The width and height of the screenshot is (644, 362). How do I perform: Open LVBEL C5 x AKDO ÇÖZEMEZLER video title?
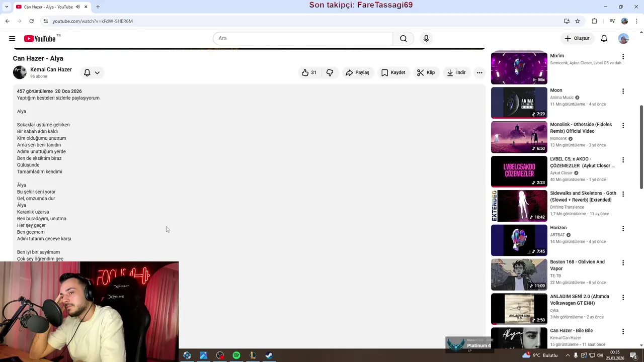(x=582, y=162)
